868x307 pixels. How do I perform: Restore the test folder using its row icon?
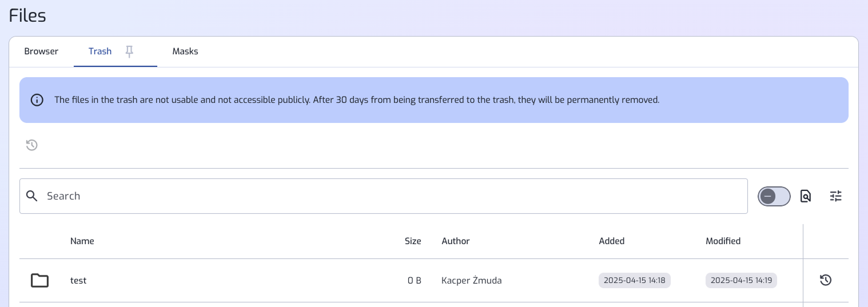826,280
